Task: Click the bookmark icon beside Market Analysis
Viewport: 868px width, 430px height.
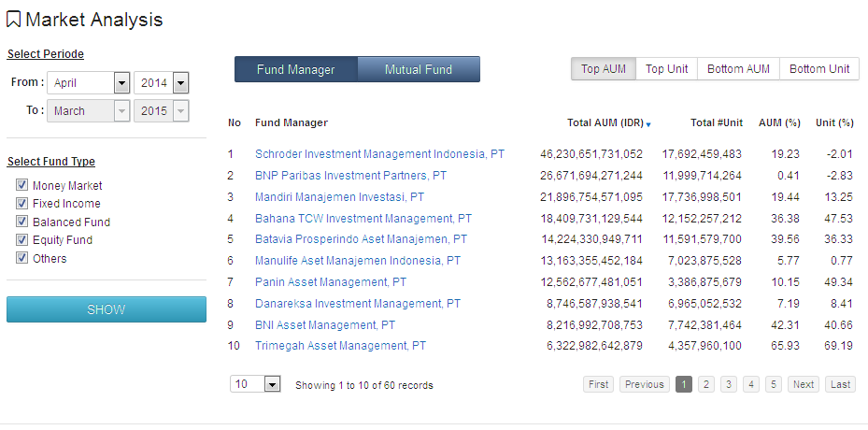Action: [x=14, y=20]
